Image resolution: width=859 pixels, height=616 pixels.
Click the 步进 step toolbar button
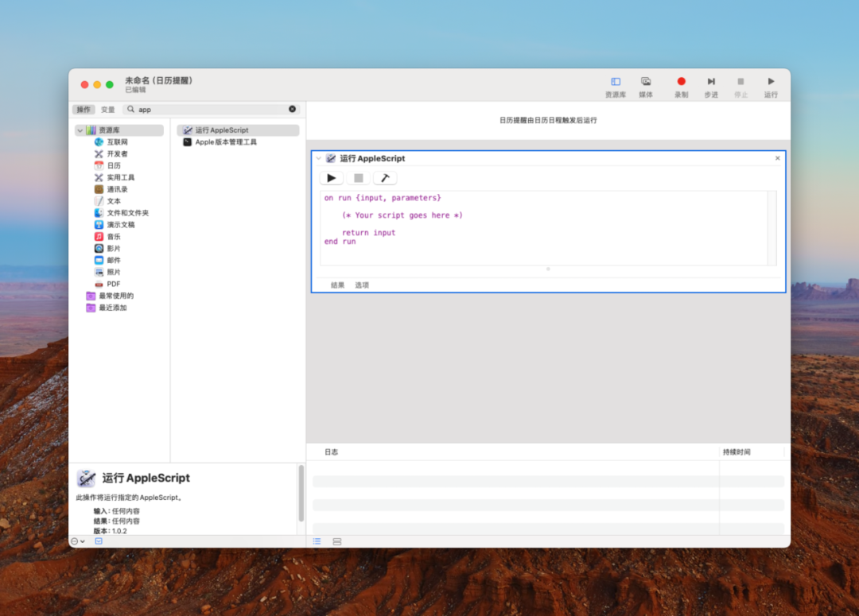[x=711, y=87]
